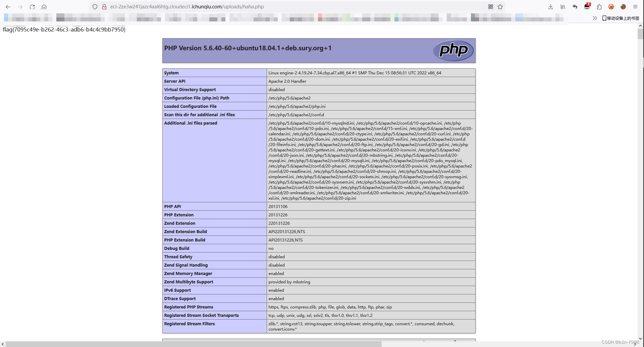Click the Zend Extension value 220131226
644x347 pixels.
[279, 223]
